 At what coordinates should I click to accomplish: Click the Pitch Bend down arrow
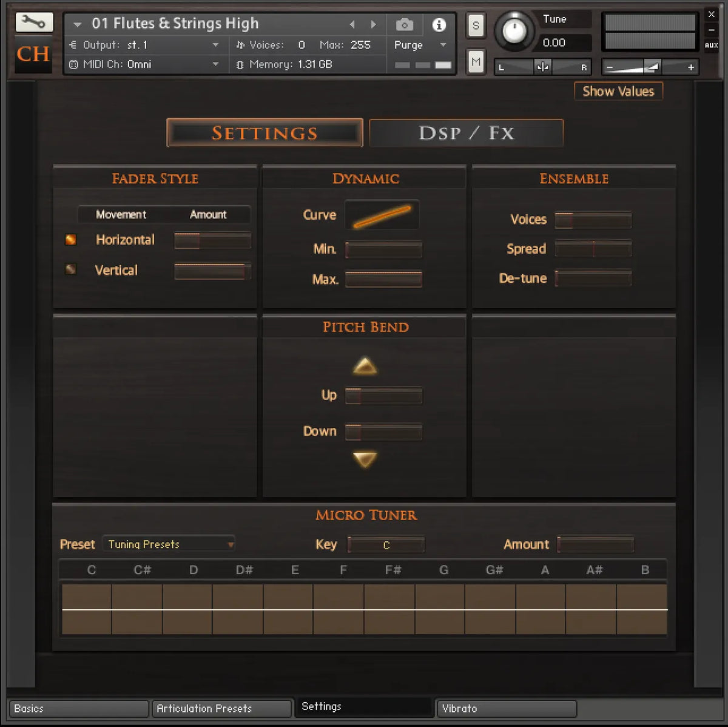365,459
